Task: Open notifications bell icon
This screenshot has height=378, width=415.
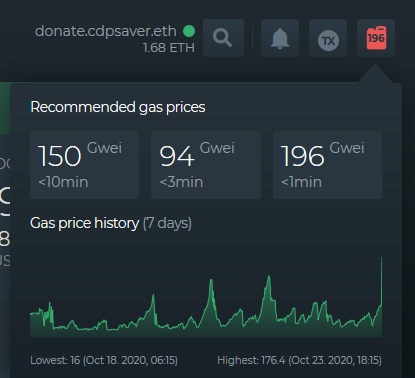Action: [280, 38]
